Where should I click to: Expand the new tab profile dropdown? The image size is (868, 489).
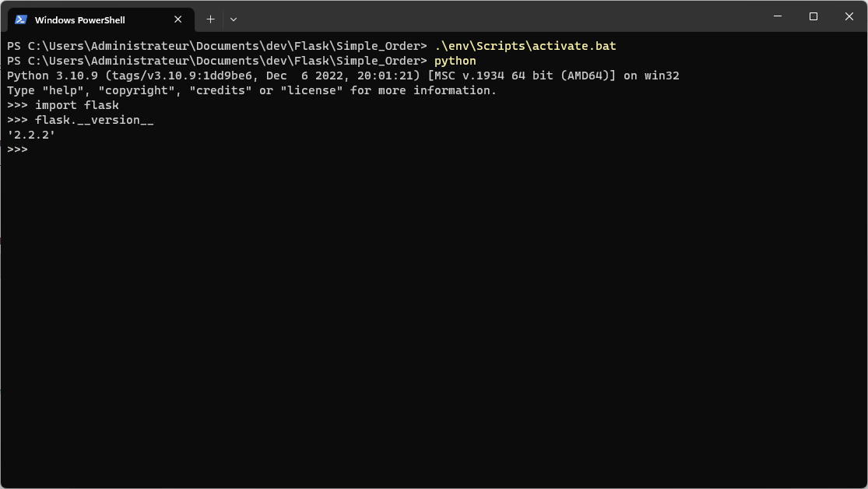[234, 19]
